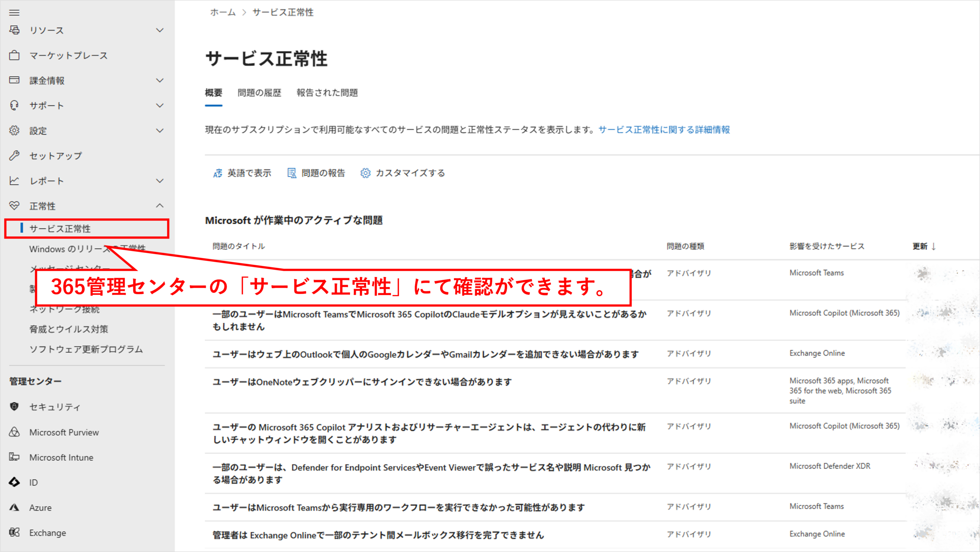
Task: Click the マーケットプレース shopping bag icon
Action: (x=15, y=55)
